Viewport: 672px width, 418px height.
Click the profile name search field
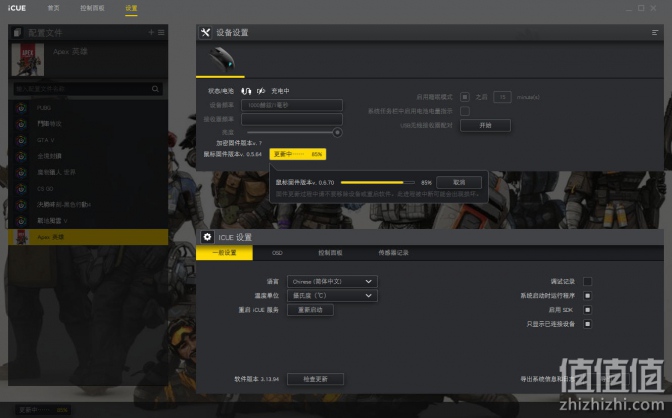coord(88,89)
